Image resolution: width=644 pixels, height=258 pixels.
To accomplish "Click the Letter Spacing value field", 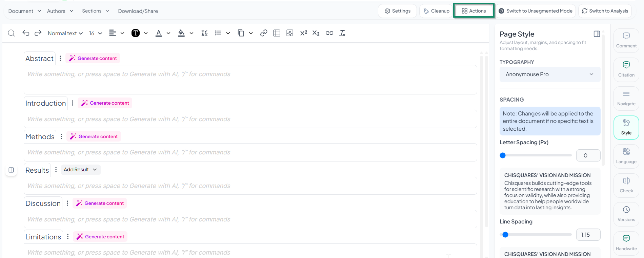I will point(588,155).
